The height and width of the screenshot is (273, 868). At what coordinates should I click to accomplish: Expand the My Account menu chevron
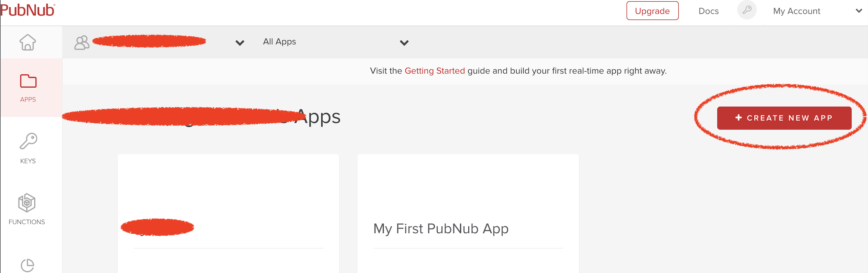(857, 11)
